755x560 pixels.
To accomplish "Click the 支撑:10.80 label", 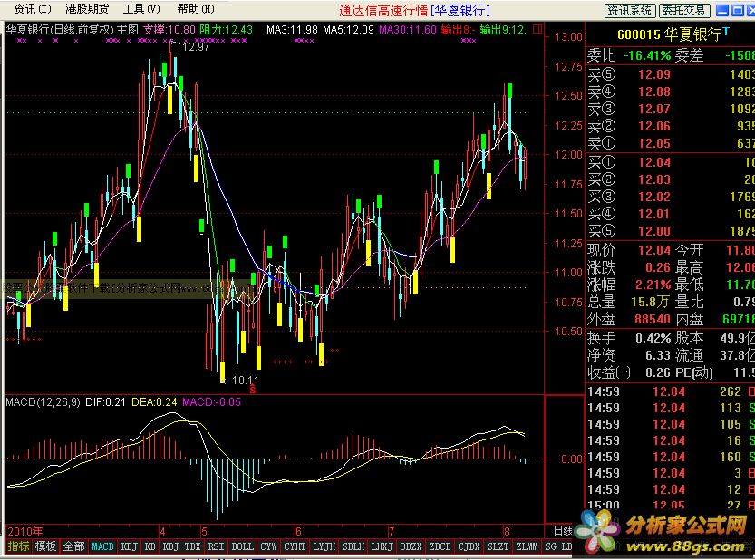I will click(x=169, y=30).
